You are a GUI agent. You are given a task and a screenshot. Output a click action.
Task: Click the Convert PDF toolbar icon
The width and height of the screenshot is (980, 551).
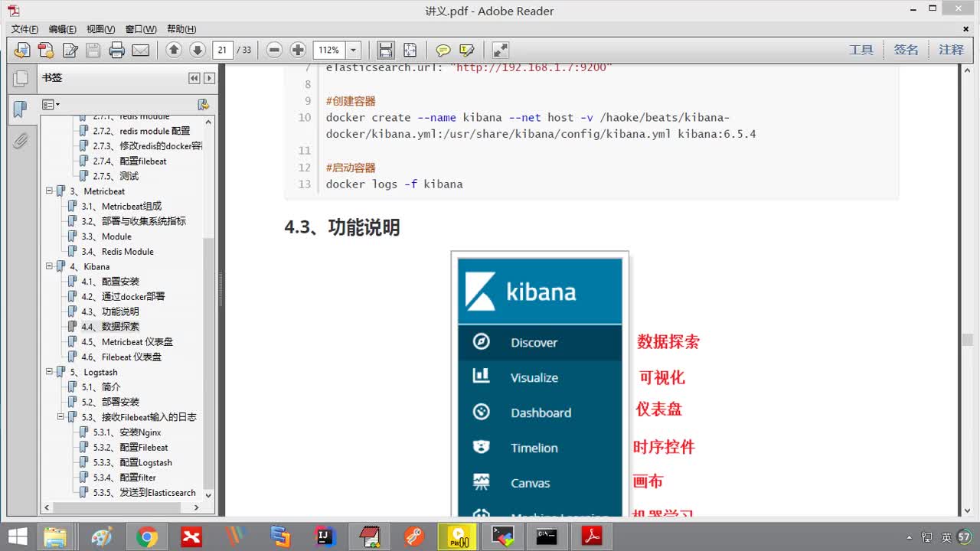tap(46, 51)
